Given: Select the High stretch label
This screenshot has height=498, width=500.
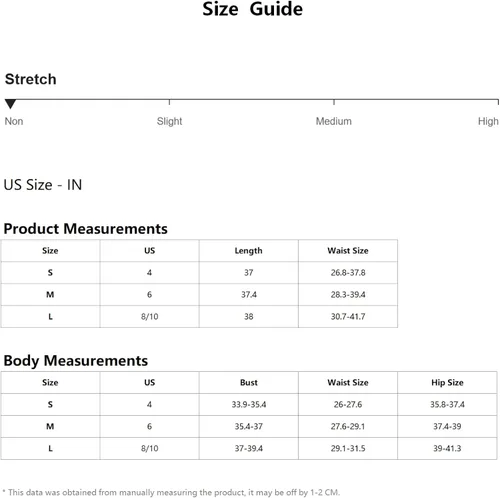Looking at the screenshot, I should pos(488,121).
